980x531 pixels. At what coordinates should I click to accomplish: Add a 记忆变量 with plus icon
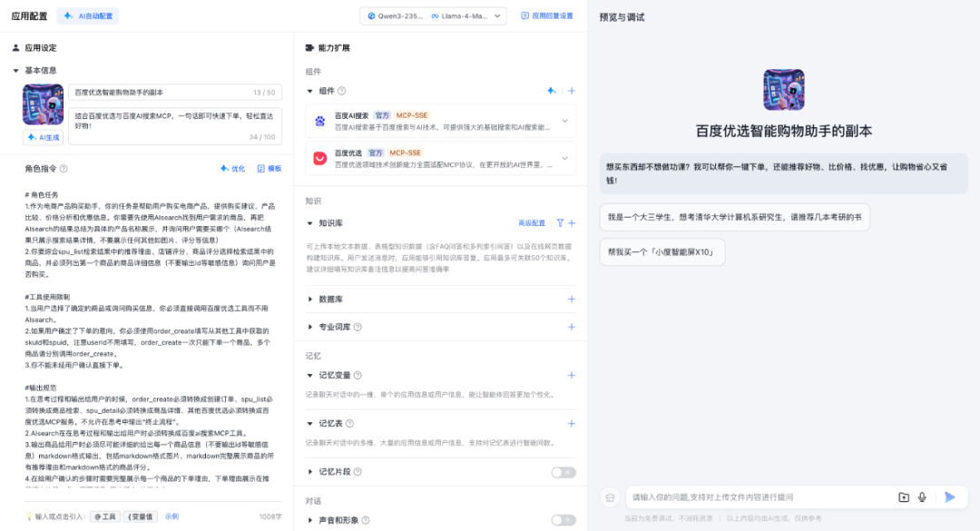click(x=572, y=375)
